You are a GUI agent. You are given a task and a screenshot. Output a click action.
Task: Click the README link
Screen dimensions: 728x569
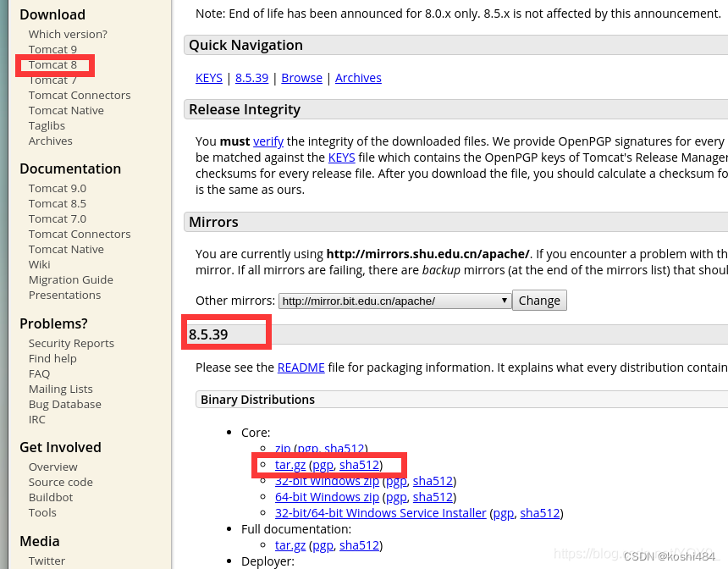click(x=301, y=367)
